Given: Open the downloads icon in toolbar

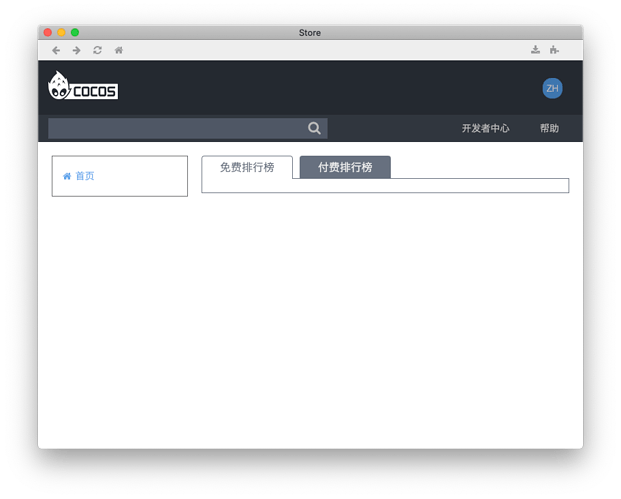Looking at the screenshot, I should coord(535,50).
